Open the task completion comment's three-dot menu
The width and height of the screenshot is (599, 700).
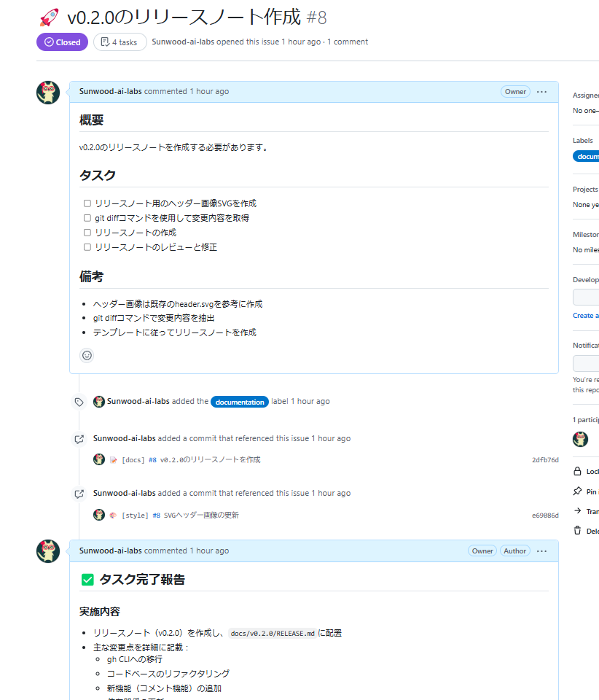pos(541,551)
